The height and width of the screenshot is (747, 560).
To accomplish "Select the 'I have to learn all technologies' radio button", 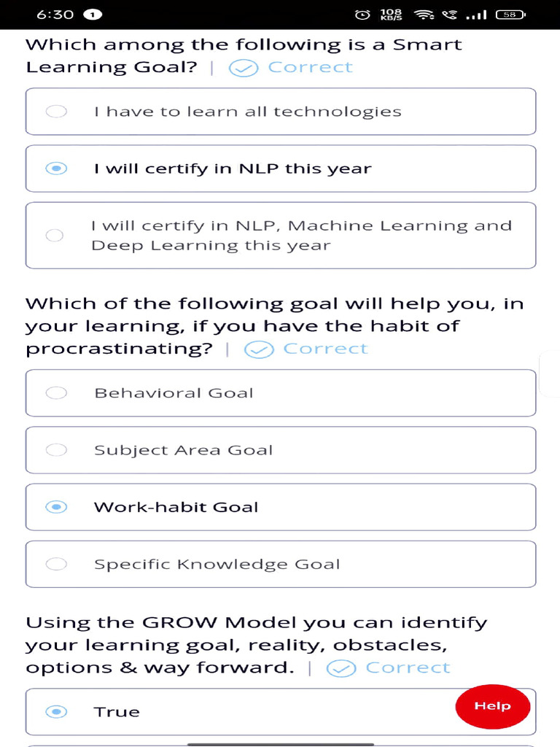I will click(56, 112).
